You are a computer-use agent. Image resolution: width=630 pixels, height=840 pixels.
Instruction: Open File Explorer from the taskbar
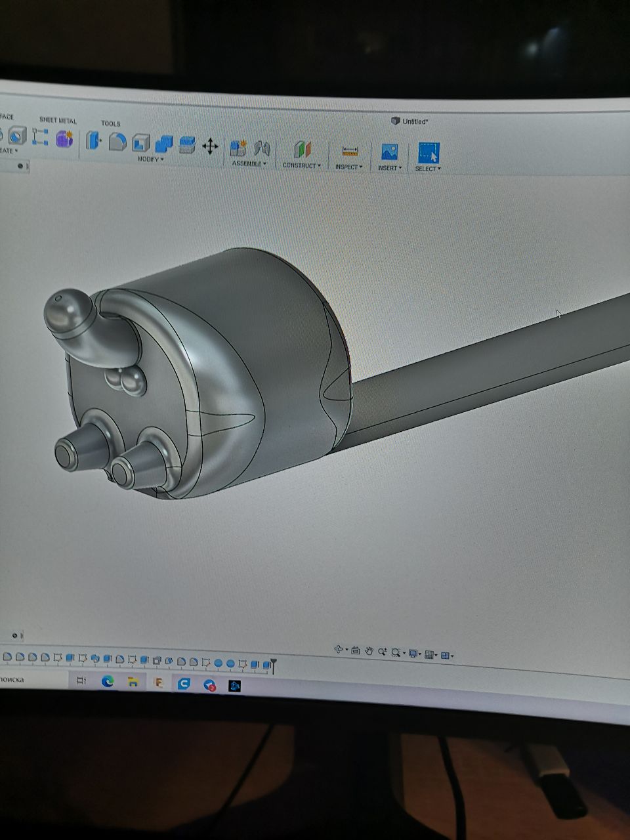(x=133, y=682)
